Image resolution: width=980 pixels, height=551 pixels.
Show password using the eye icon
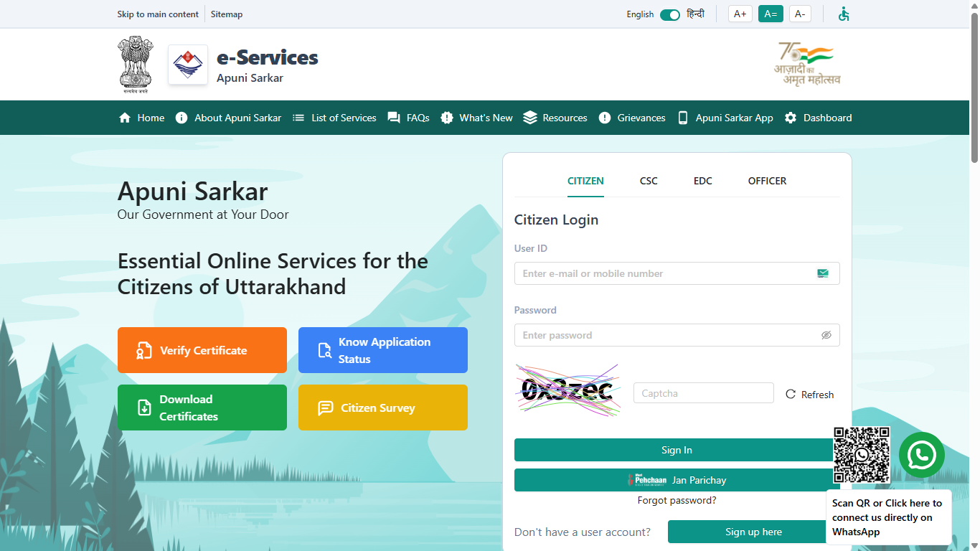[x=826, y=335]
